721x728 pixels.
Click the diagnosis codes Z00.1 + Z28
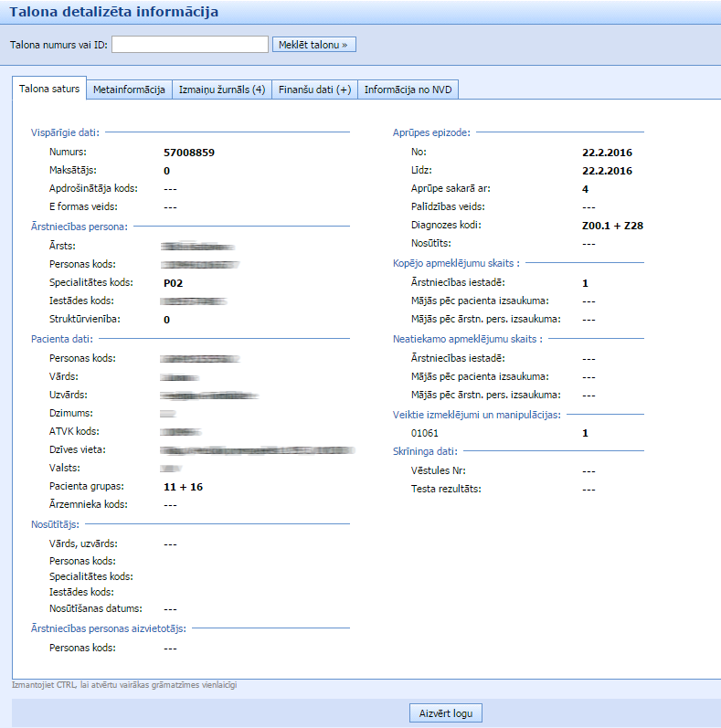(x=612, y=225)
